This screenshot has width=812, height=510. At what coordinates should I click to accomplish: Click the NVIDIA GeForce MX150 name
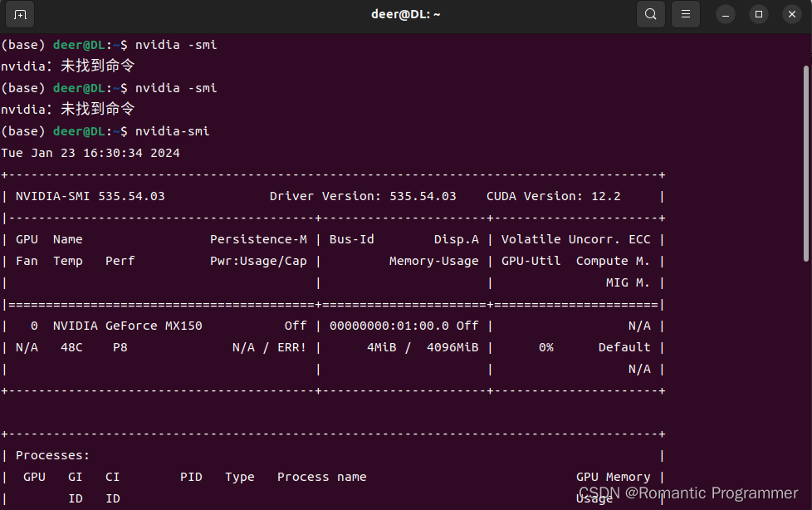(127, 326)
